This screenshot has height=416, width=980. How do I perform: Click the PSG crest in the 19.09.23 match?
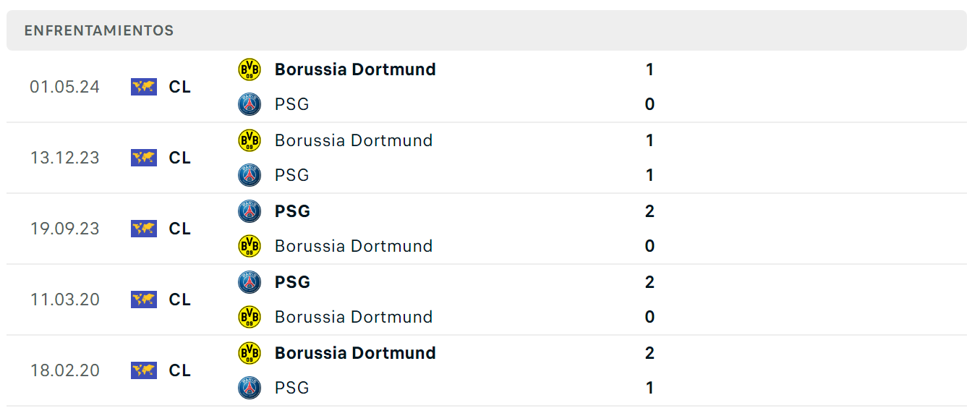click(x=250, y=211)
